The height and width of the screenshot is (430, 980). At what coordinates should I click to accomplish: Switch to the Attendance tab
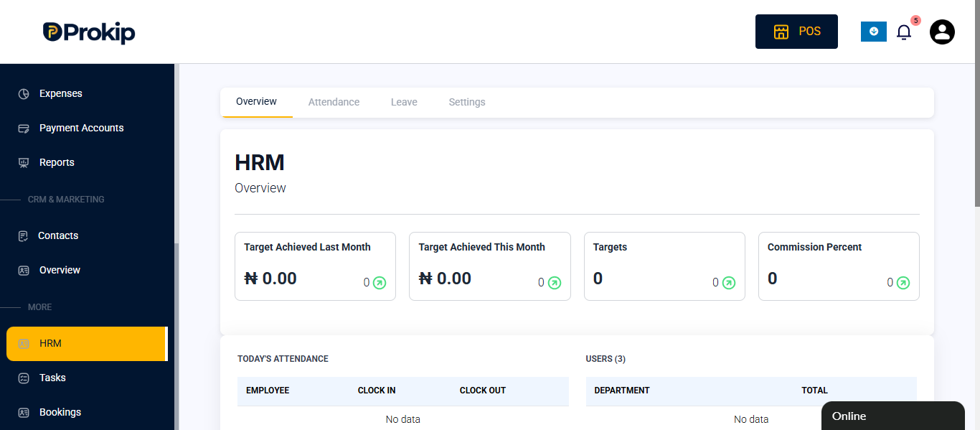[x=334, y=102]
